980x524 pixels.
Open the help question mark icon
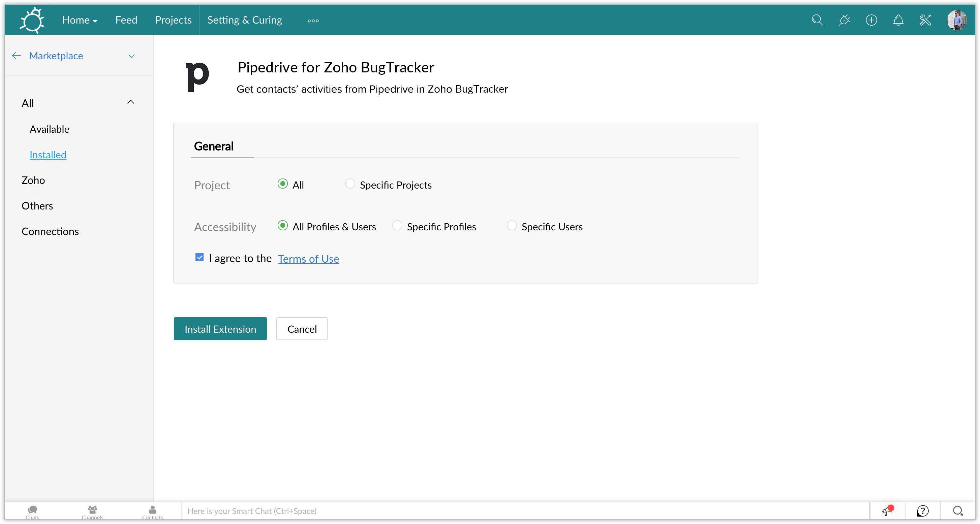(x=923, y=511)
